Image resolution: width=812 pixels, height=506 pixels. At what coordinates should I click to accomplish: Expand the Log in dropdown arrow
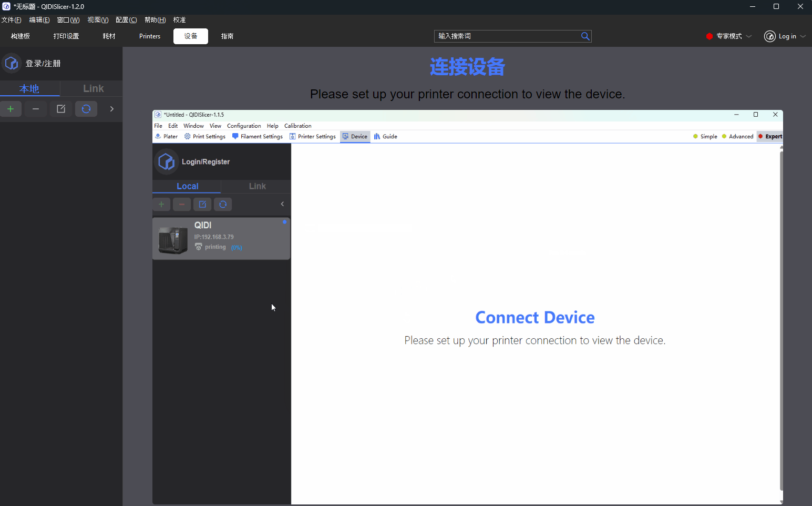(803, 36)
